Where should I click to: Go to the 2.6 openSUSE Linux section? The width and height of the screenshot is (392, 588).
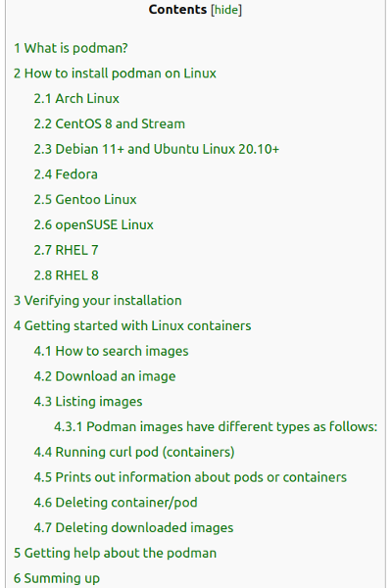click(94, 224)
